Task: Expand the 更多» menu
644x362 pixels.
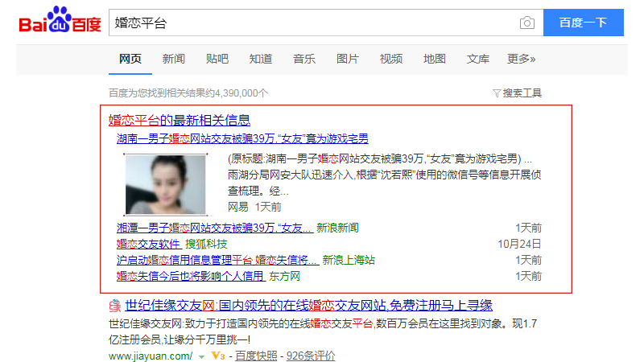Action: point(521,59)
